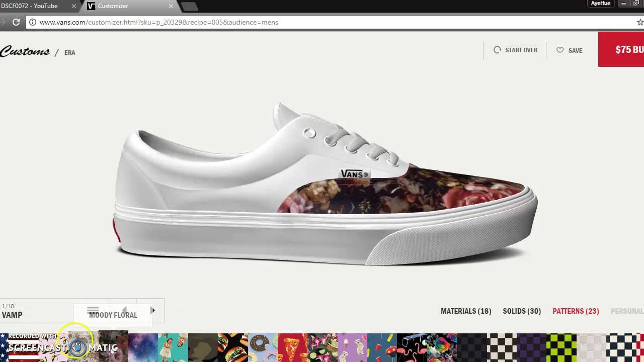The width and height of the screenshot is (644, 362).
Task: Apply the navy and white checkerboard swatch
Action: 621,347
